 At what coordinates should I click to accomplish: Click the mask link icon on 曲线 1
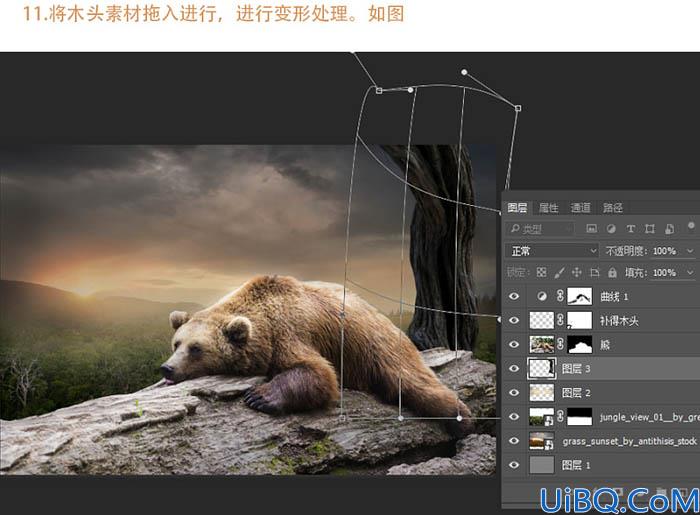click(x=560, y=296)
